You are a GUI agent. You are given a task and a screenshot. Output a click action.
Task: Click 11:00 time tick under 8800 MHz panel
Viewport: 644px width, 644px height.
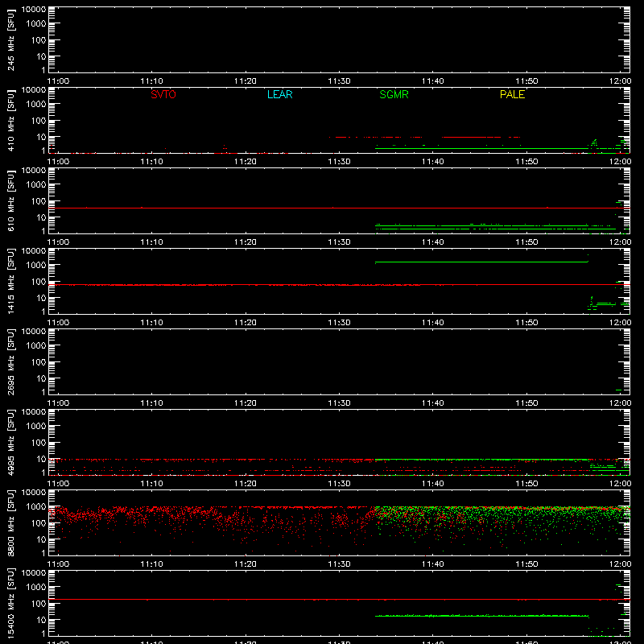coord(58,564)
